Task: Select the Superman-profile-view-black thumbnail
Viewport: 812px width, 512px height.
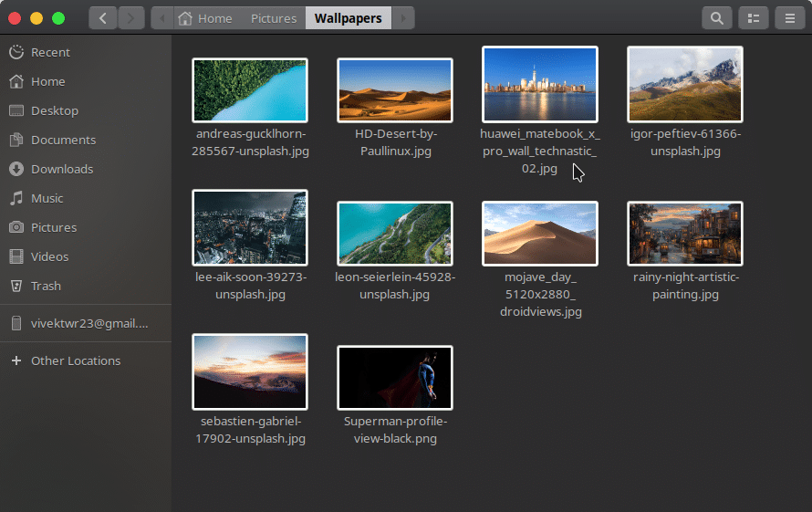Action: tap(395, 377)
